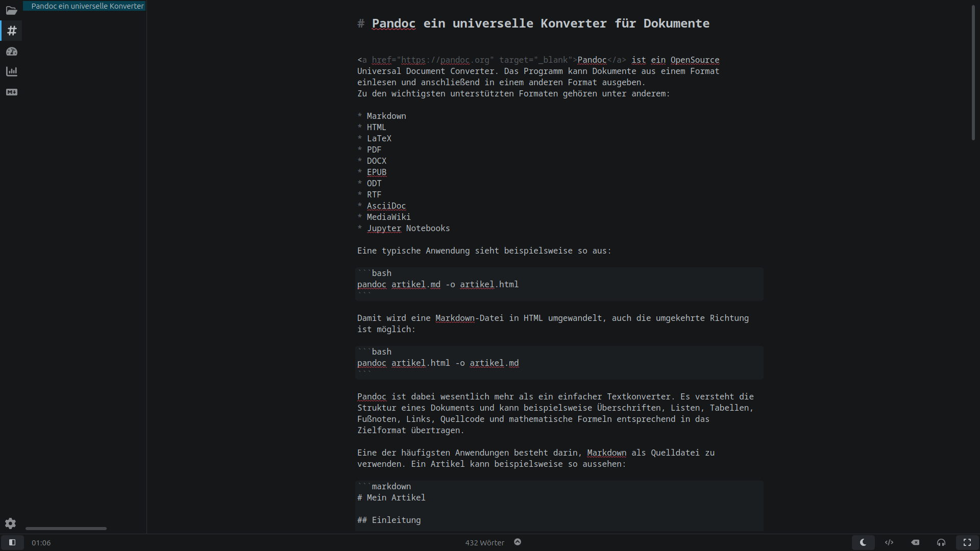Click the editor vertical scrollbar thumb
Viewport: 980px width, 551px height.
pyautogui.click(x=973, y=72)
